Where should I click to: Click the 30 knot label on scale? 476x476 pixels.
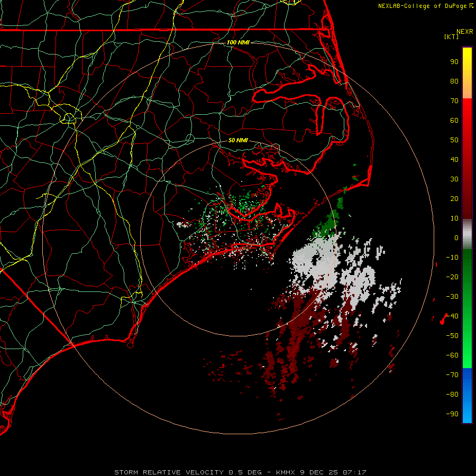pyautogui.click(x=454, y=179)
